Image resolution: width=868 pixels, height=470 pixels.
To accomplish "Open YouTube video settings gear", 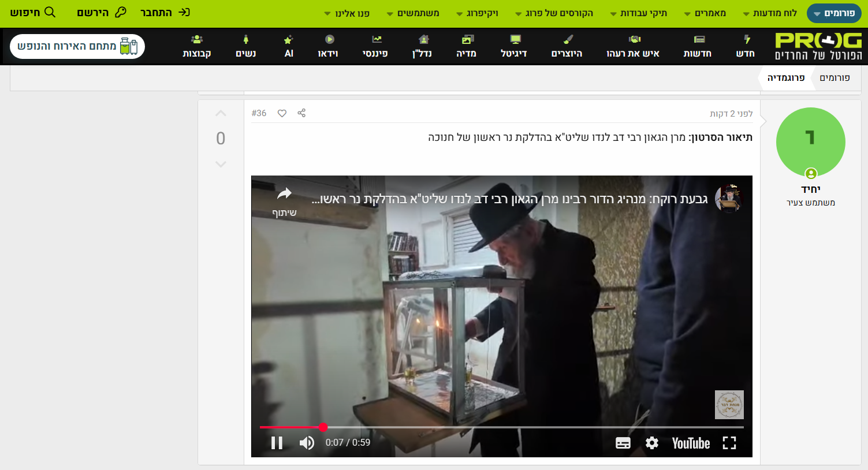I will [x=652, y=443].
